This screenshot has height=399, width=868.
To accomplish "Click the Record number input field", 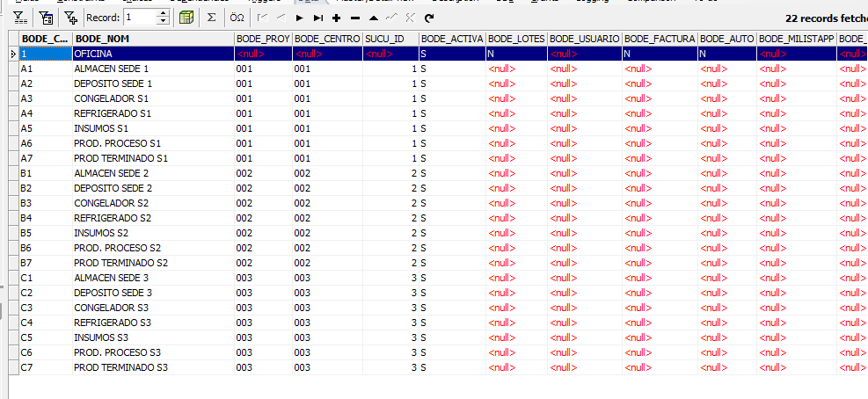I will pos(140,18).
